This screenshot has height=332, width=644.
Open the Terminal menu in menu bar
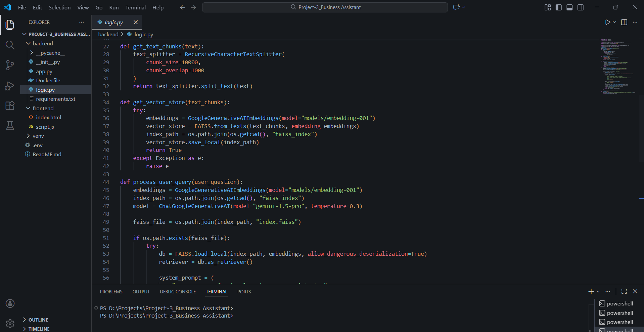click(x=135, y=7)
